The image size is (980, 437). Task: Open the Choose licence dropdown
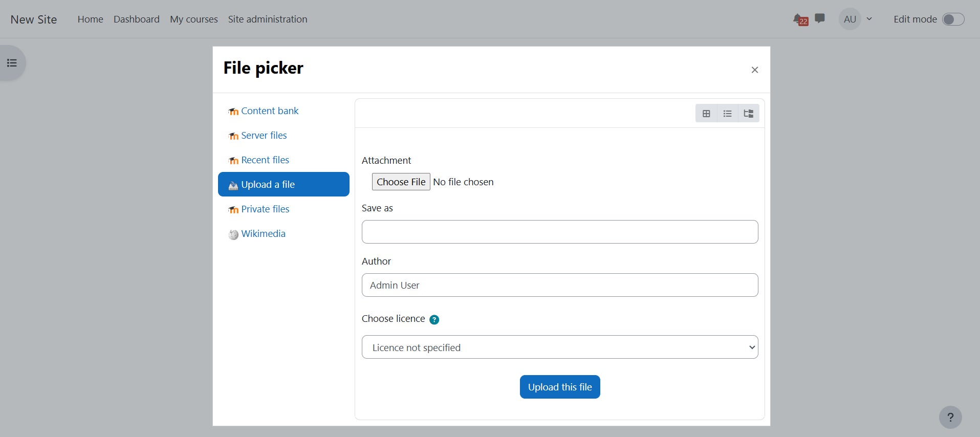559,347
